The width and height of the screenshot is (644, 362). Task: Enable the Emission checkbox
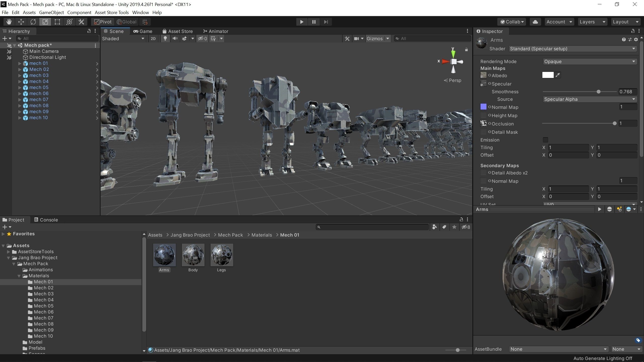tap(545, 140)
